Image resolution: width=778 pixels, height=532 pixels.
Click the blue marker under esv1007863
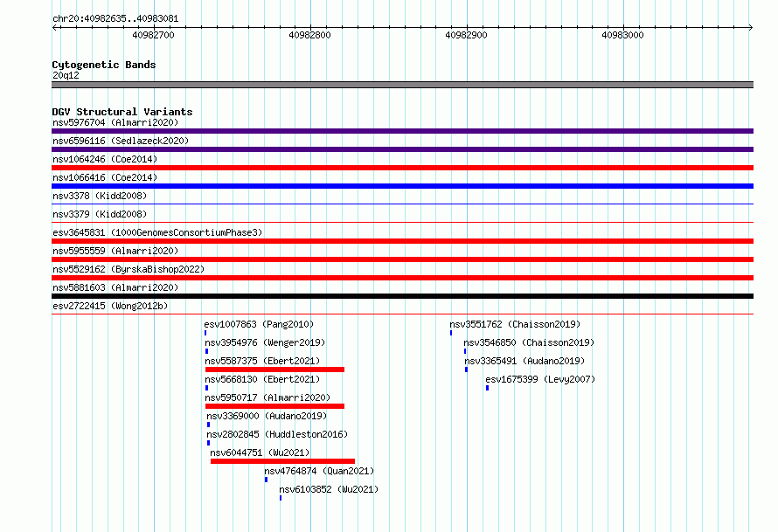pos(205,333)
